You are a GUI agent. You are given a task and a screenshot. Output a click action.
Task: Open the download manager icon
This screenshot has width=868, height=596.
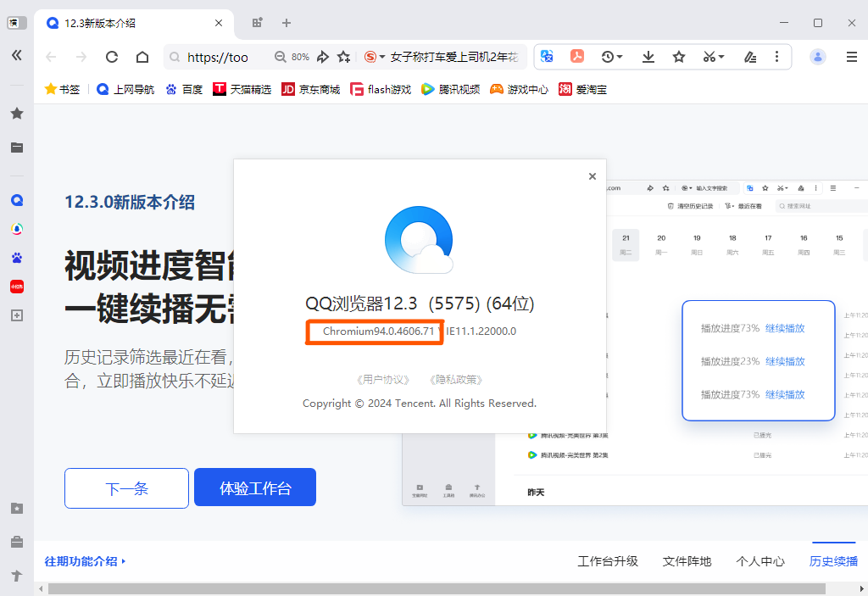(648, 56)
